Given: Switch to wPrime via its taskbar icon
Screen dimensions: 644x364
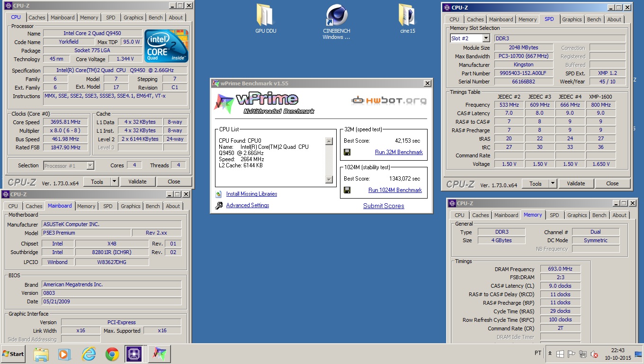Looking at the screenshot, I should tap(159, 354).
